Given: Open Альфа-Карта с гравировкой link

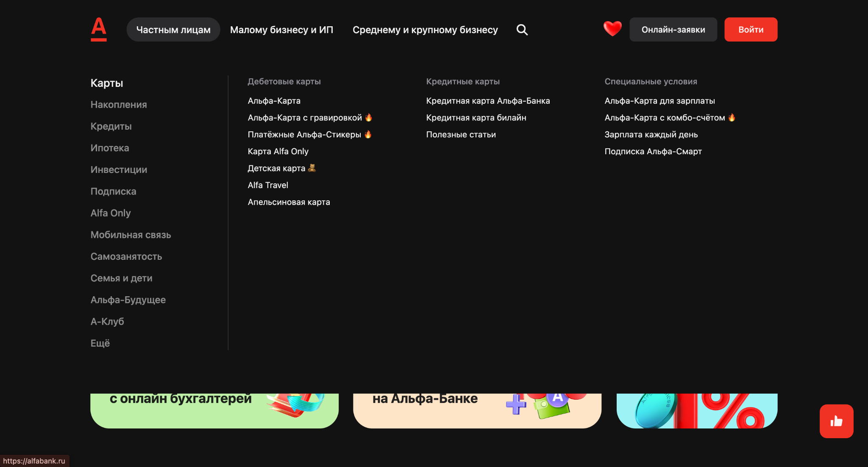Looking at the screenshot, I should click(305, 118).
